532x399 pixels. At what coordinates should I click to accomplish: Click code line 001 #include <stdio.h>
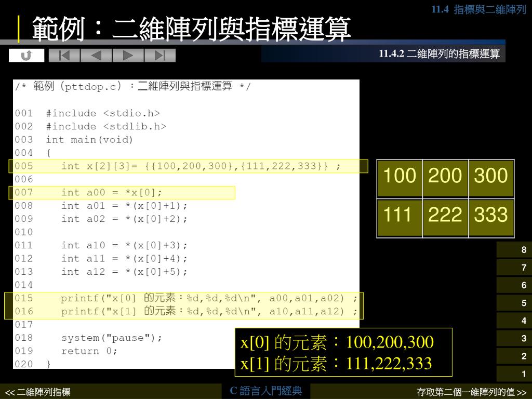87,113
